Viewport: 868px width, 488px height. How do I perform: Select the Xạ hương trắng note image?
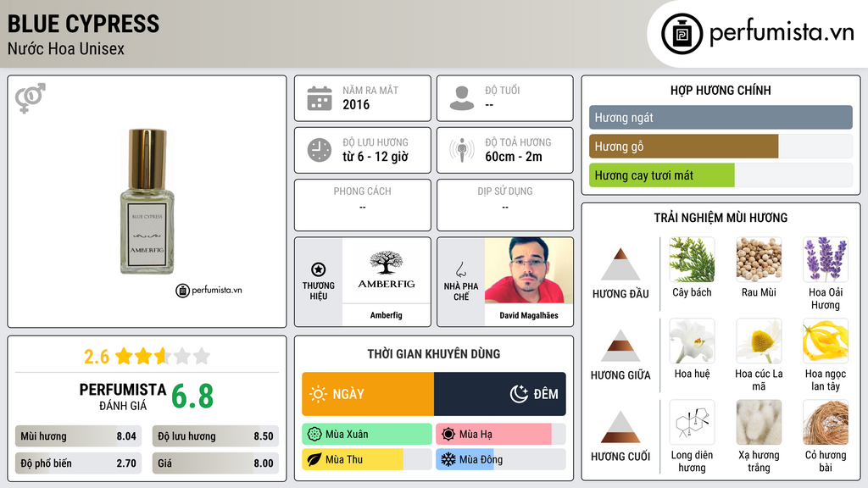(x=759, y=422)
